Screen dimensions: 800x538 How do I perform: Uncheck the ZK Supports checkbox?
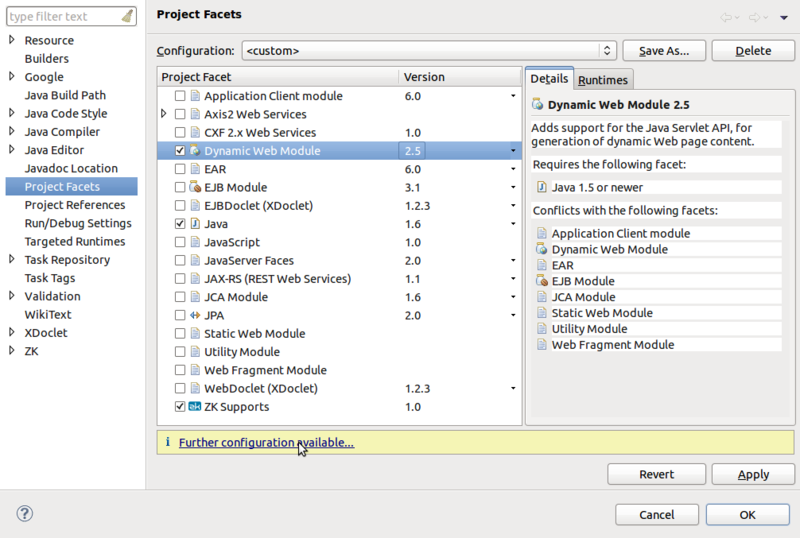180,406
